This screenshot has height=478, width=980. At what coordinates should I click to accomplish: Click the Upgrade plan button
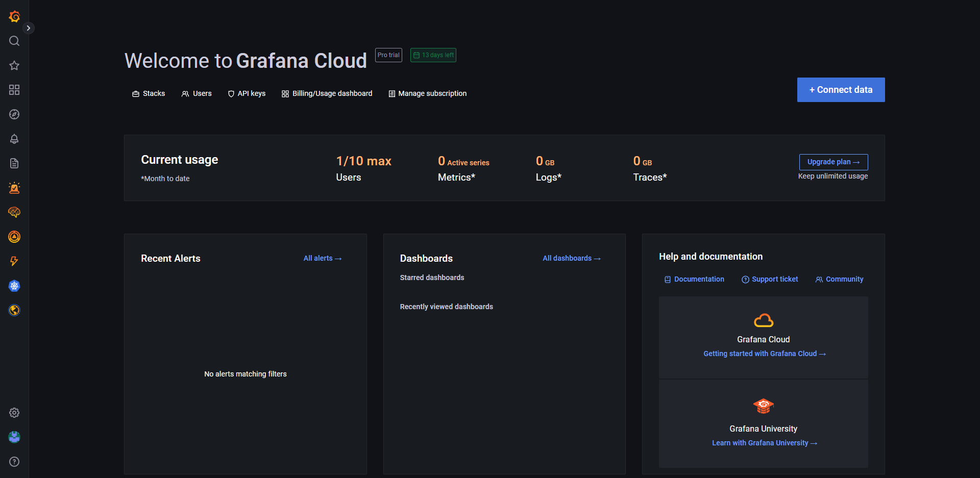tap(834, 162)
